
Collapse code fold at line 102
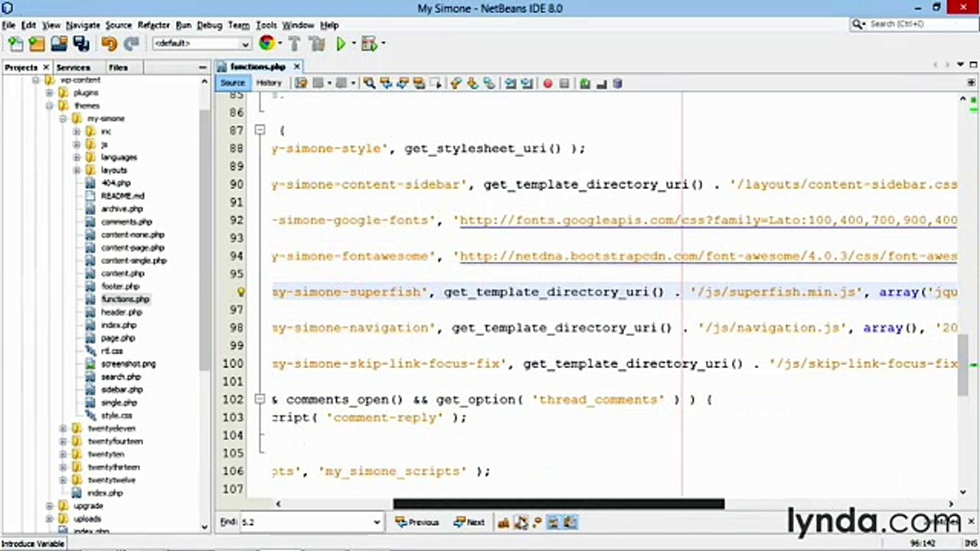tap(260, 399)
